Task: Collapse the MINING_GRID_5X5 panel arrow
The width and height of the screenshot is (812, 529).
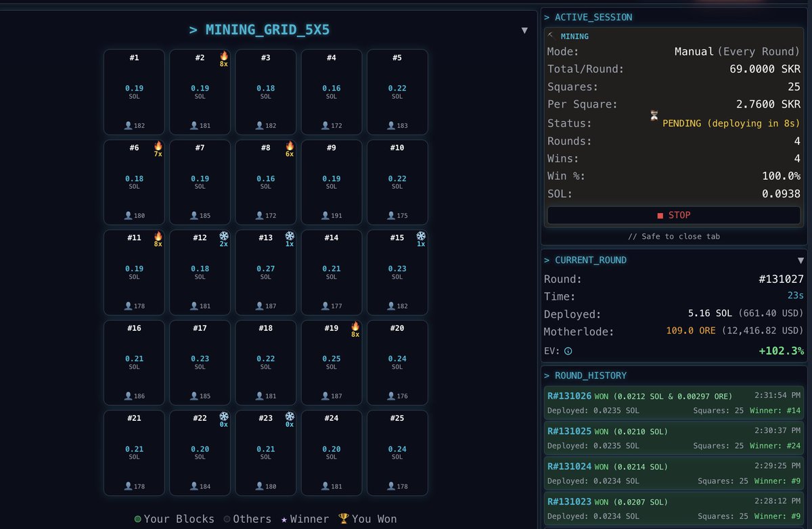Action: click(524, 30)
